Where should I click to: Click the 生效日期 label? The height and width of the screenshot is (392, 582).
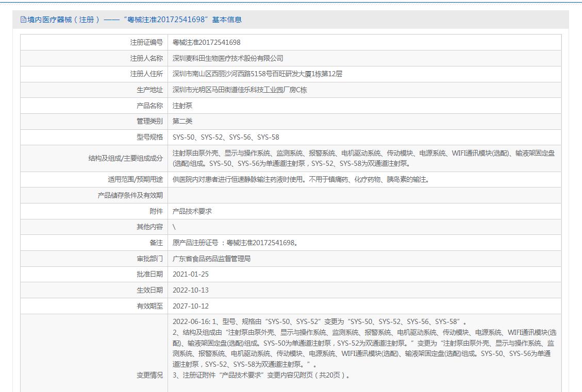(149, 291)
